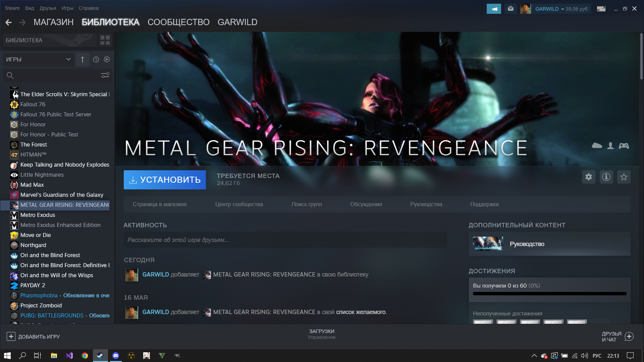Open the Игры menu
644x362 pixels.
pos(67,8)
